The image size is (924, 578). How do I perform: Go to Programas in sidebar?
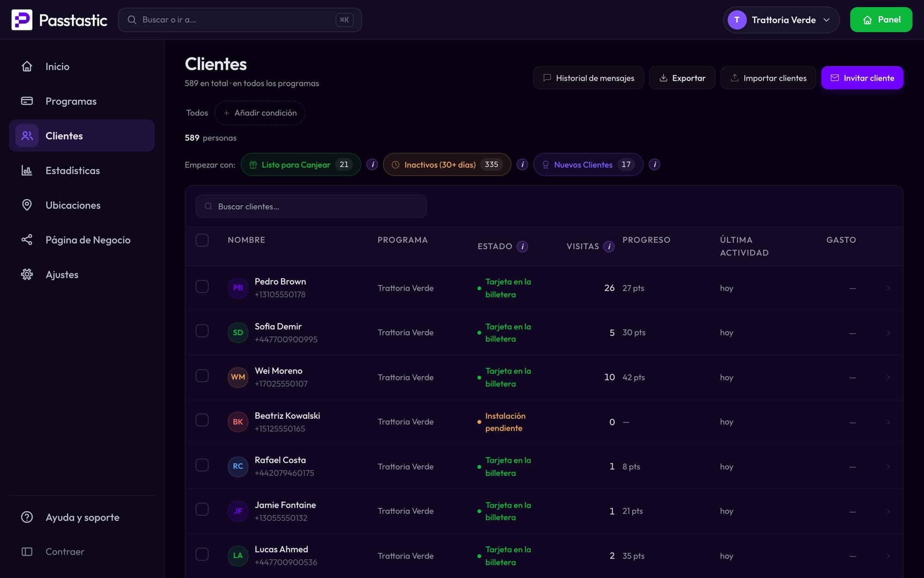coord(82,101)
